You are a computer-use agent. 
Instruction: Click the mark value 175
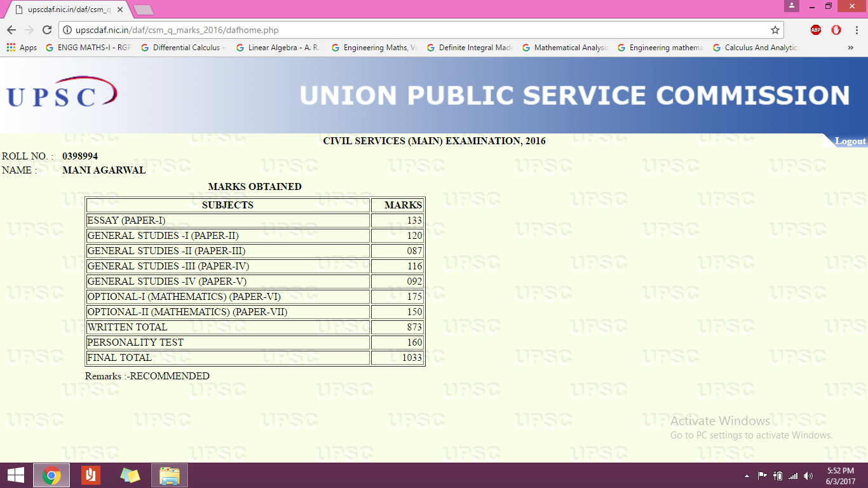click(414, 297)
